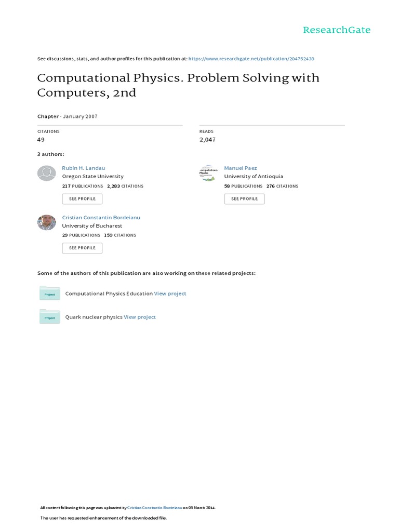Open the researchgate.net publication URL
399x532 pixels.
pyautogui.click(x=251, y=59)
